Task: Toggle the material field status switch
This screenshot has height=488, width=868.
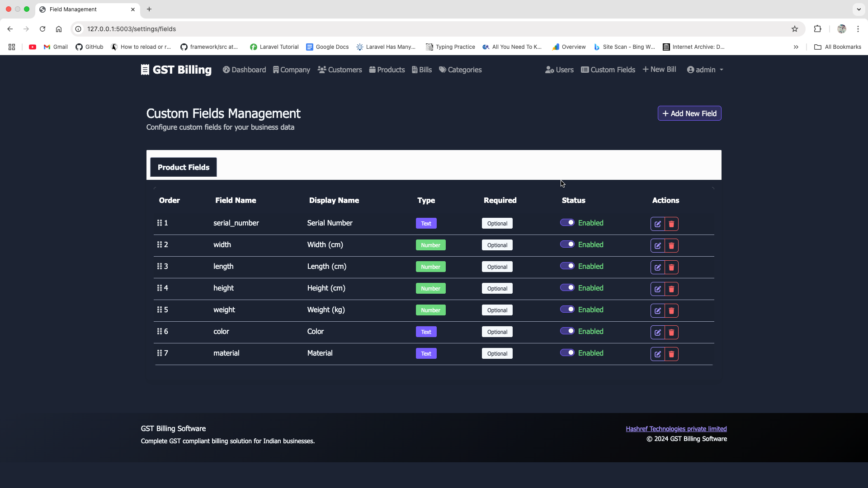Action: point(567,352)
